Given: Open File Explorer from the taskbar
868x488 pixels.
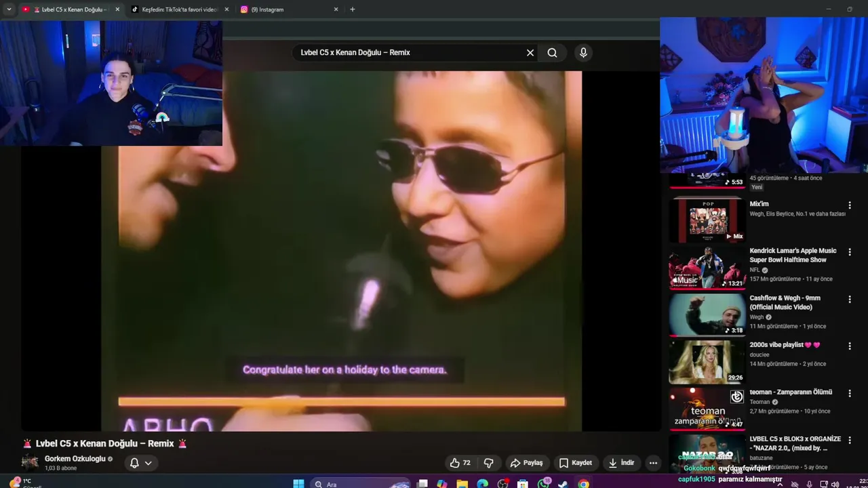Looking at the screenshot, I should click(462, 484).
